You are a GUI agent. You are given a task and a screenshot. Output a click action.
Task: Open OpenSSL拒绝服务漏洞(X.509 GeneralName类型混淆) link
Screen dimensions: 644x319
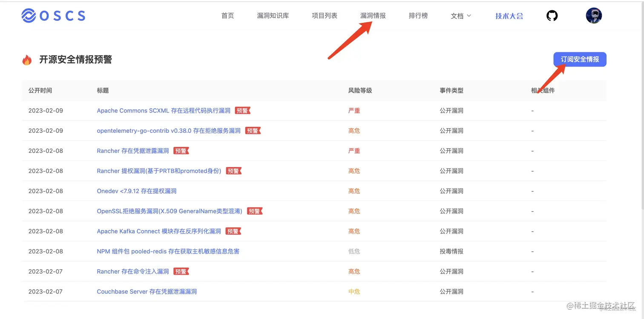[x=170, y=211]
